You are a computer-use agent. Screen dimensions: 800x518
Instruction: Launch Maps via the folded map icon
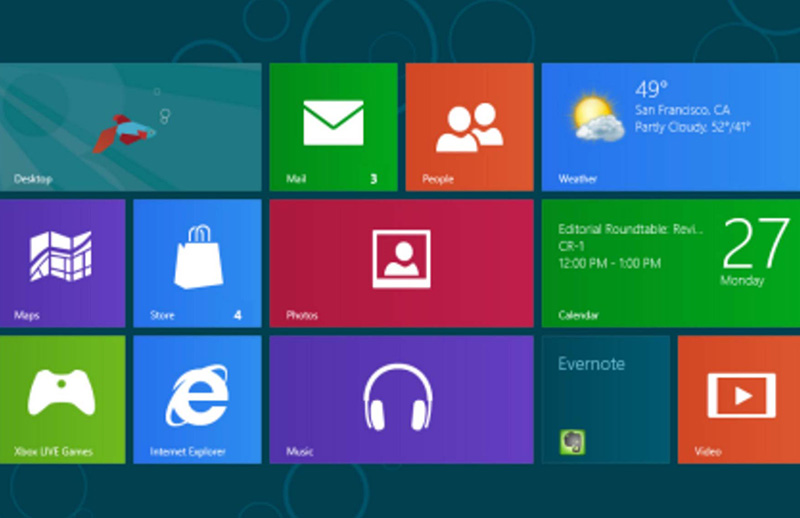click(61, 256)
